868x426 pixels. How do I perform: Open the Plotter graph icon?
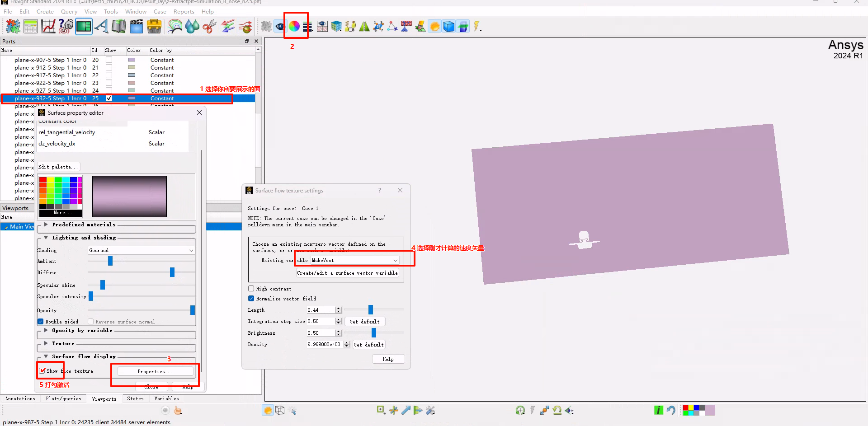(48, 27)
